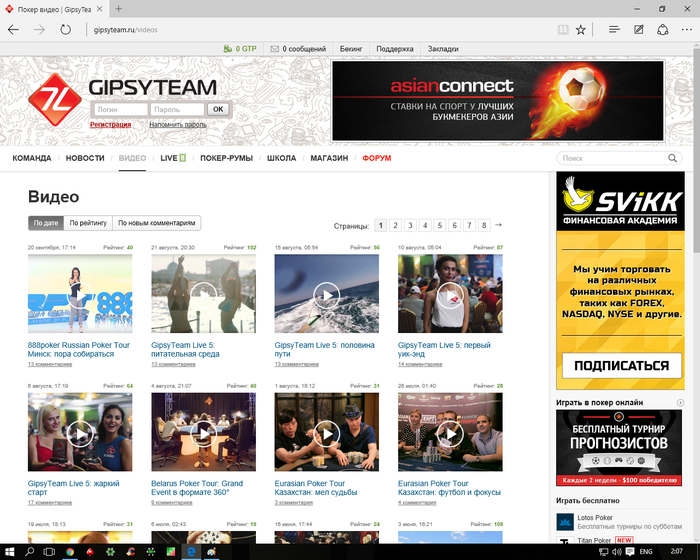Screen dimensions: 700x560
Task: Open Поддержка in the top bar
Action: click(x=395, y=49)
